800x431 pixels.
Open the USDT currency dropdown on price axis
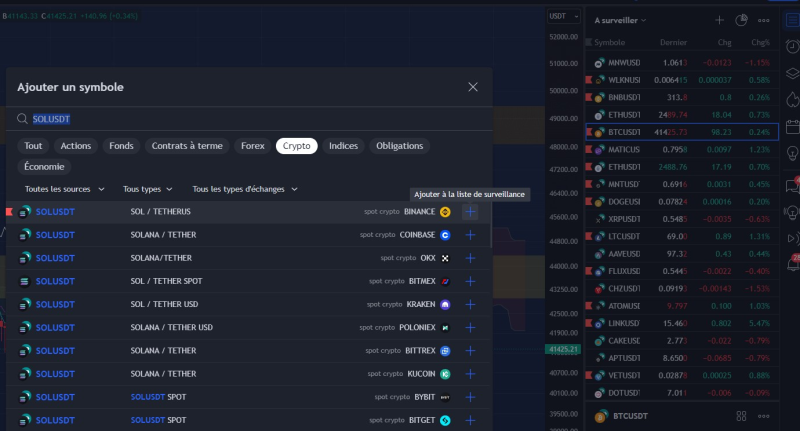coord(563,16)
